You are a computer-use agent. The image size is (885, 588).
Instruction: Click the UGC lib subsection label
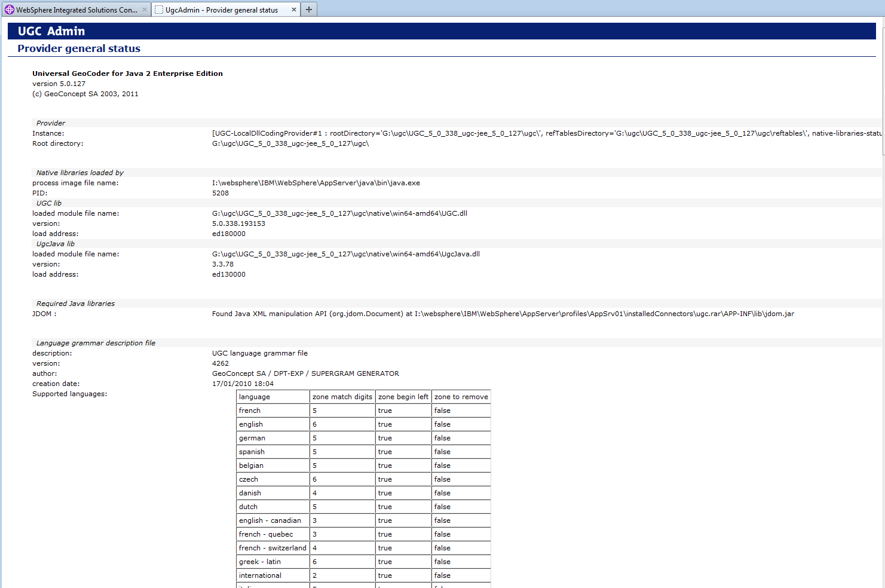49,203
